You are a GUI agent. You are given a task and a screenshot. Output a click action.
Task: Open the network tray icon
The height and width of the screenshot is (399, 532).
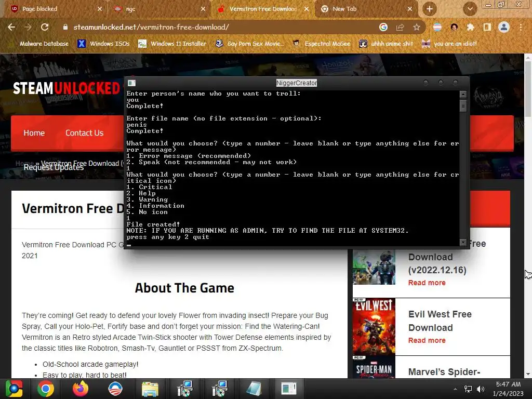pyautogui.click(x=468, y=389)
